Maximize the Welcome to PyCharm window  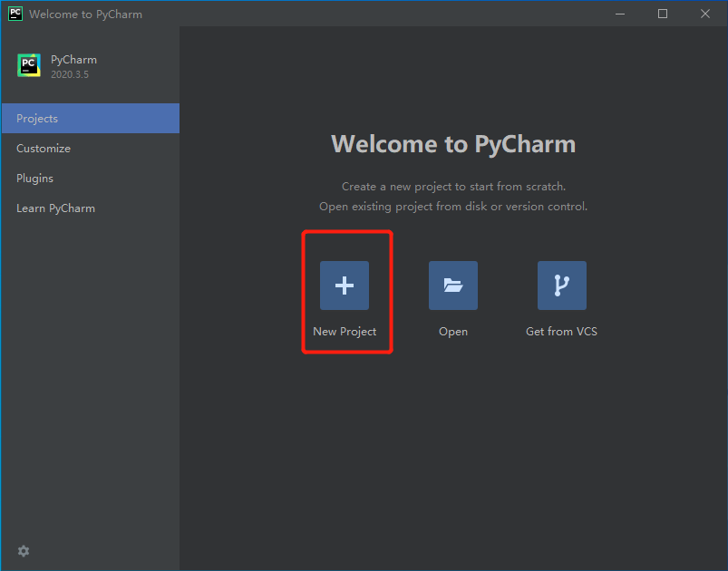[663, 14]
